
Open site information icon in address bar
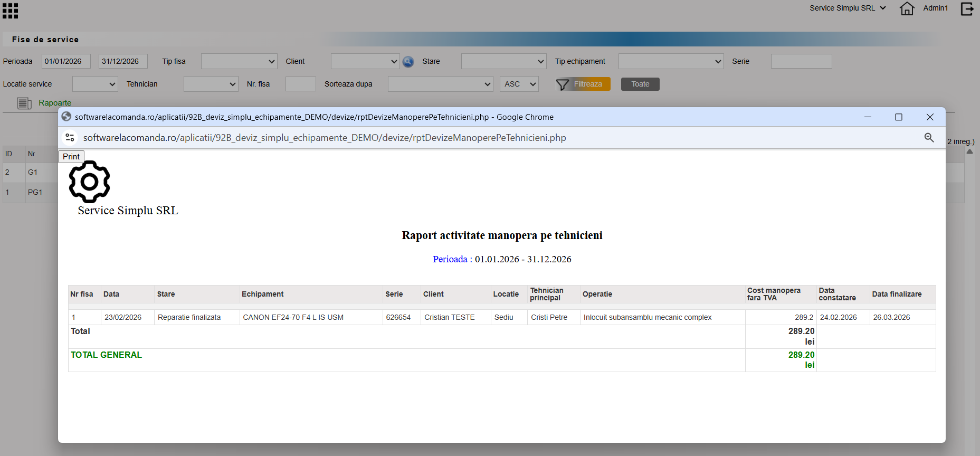click(x=70, y=138)
